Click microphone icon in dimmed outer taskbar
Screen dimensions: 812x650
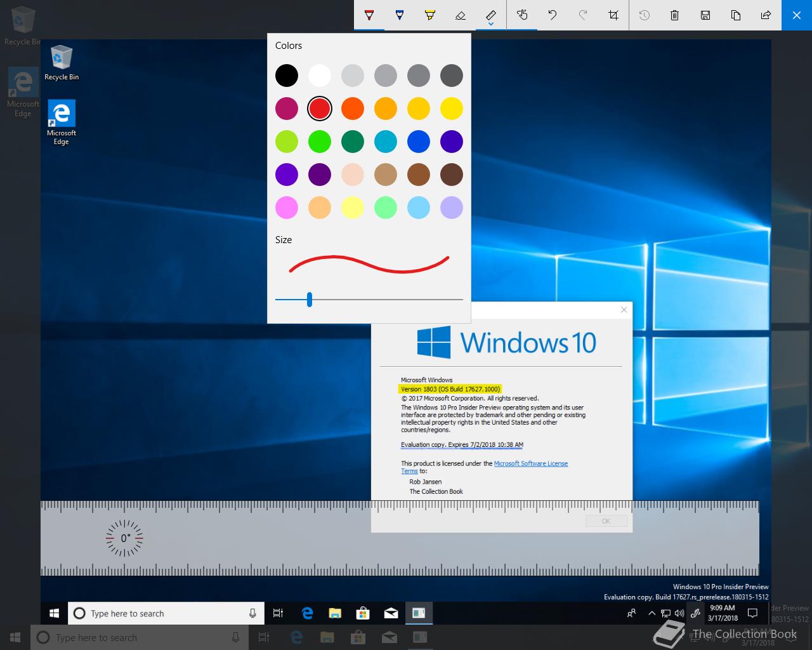pos(235,637)
